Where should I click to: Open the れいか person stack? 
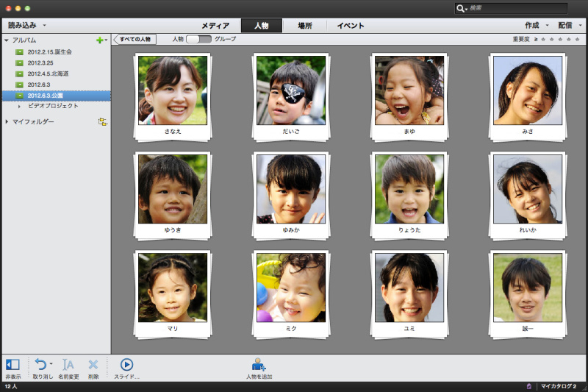pyautogui.click(x=528, y=196)
